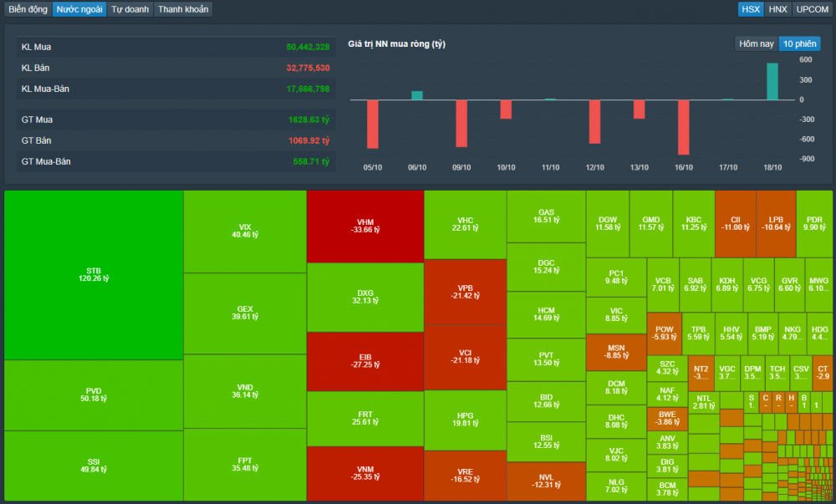The image size is (836, 504).
Task: Click the DXG 32.13 tỷ tile
Action: click(365, 298)
